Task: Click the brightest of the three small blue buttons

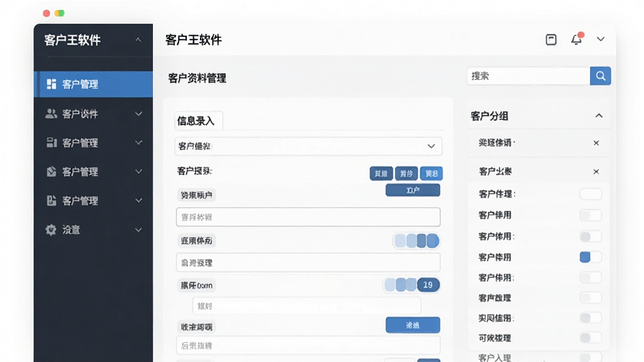Action: [x=431, y=173]
